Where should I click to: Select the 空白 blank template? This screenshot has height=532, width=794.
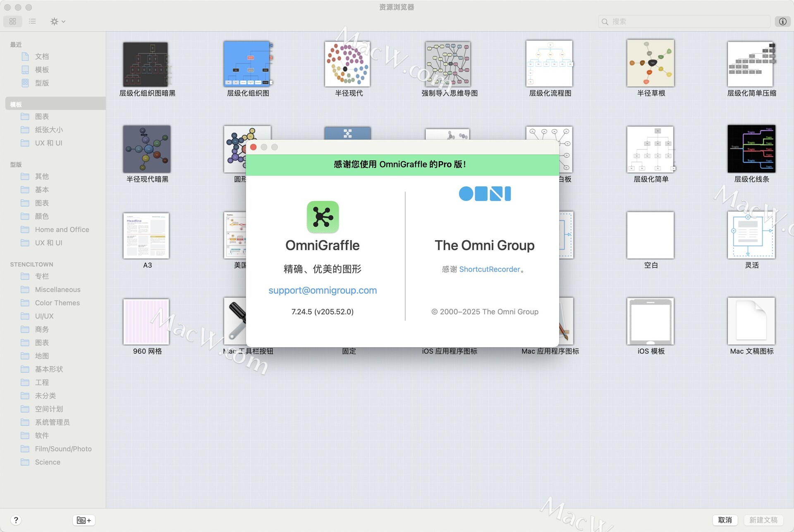[x=651, y=235]
